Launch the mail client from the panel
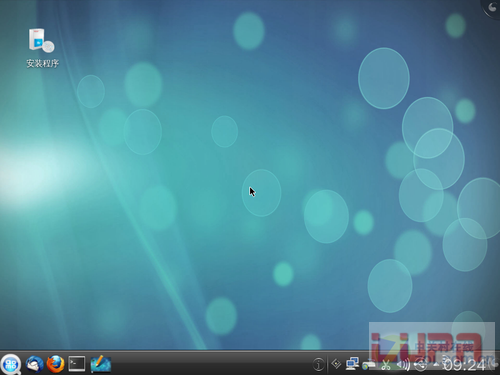500x375 pixels. pos(34,364)
